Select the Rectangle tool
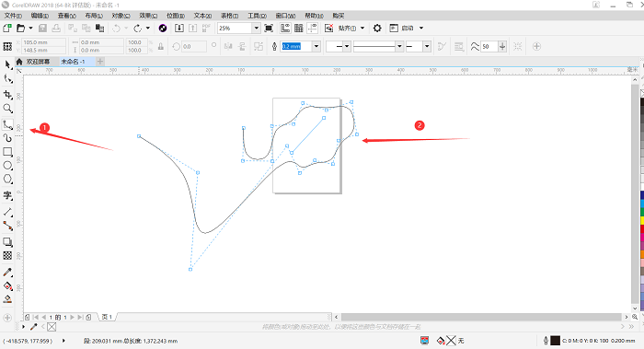The height and width of the screenshot is (349, 644). click(x=7, y=152)
